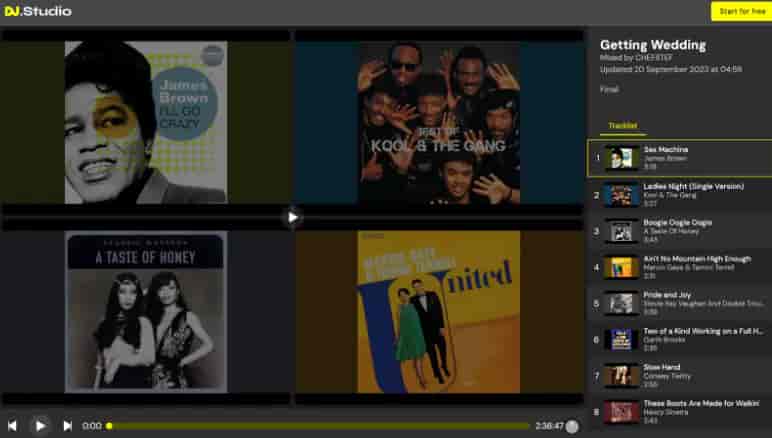
Task: Select Ladies Night (Single Version) track
Action: pos(680,194)
